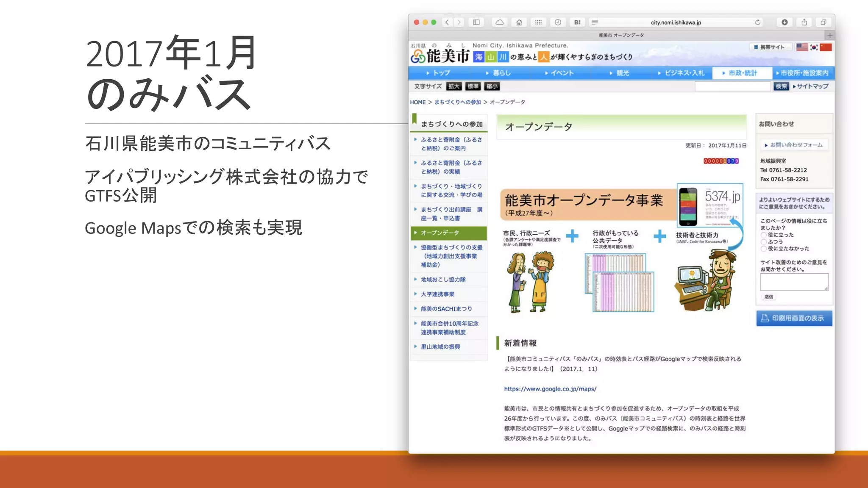Select the 役に立った radio button
Viewport: 868px width, 488px height.
(x=764, y=235)
